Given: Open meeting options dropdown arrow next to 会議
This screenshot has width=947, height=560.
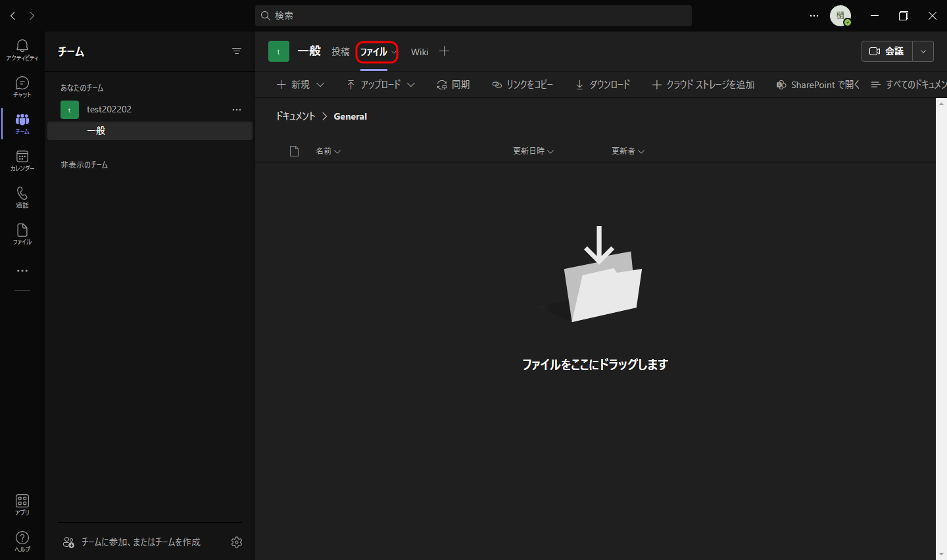Looking at the screenshot, I should (x=923, y=51).
